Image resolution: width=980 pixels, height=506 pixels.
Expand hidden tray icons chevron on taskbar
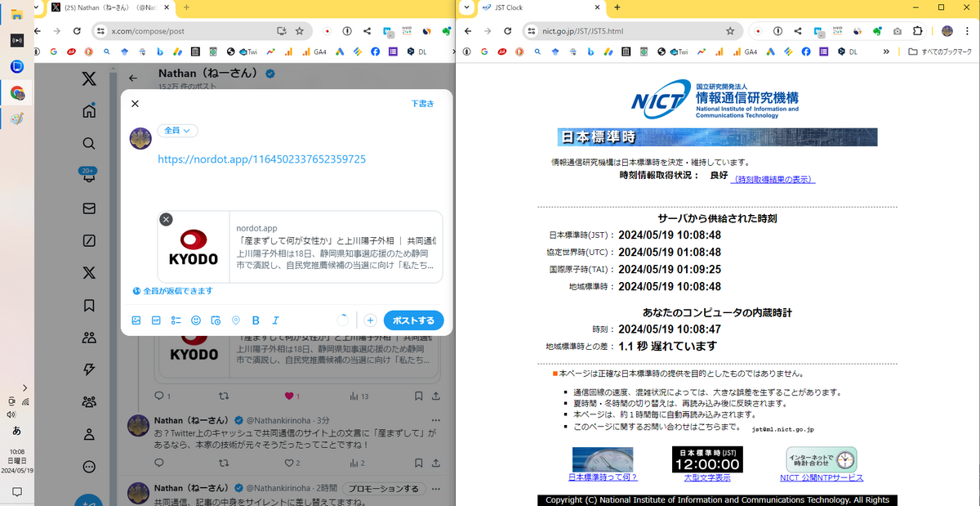[x=24, y=387]
